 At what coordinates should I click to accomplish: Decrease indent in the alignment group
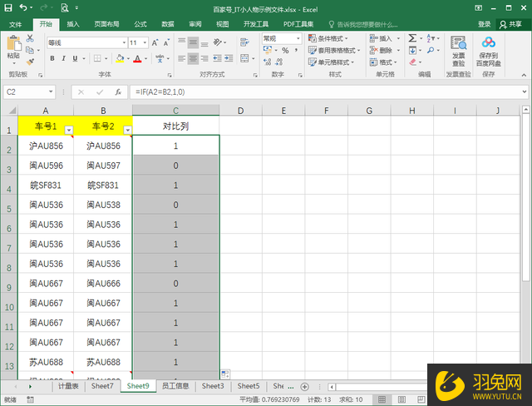(217, 58)
